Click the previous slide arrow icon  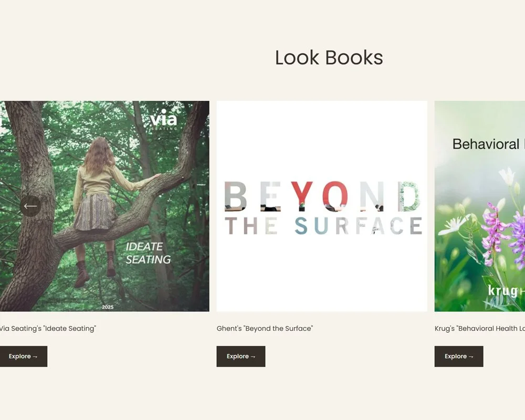[30, 206]
